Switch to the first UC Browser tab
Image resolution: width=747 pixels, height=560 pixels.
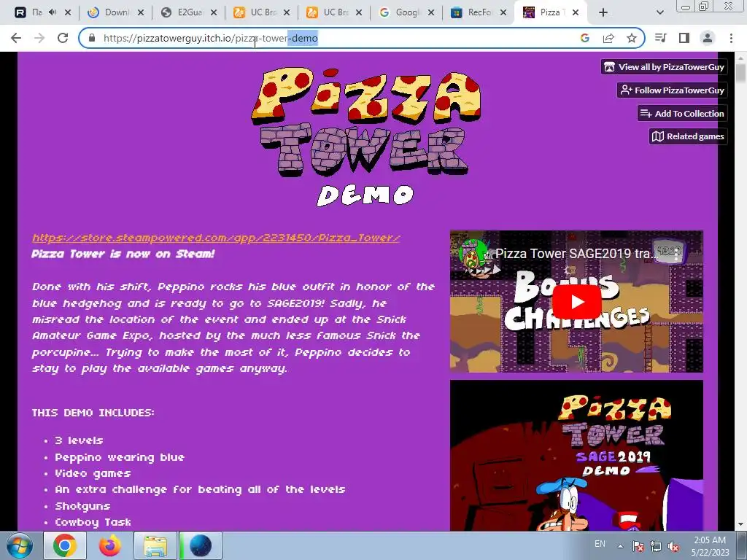point(262,12)
